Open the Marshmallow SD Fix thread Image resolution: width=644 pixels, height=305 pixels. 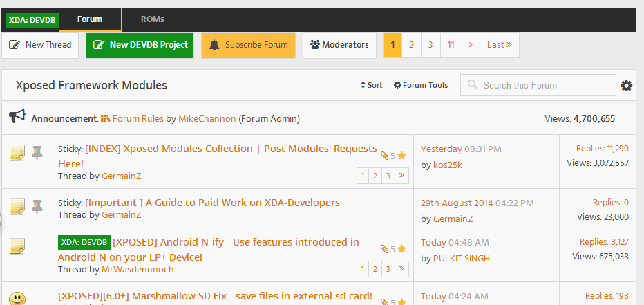[x=215, y=296]
